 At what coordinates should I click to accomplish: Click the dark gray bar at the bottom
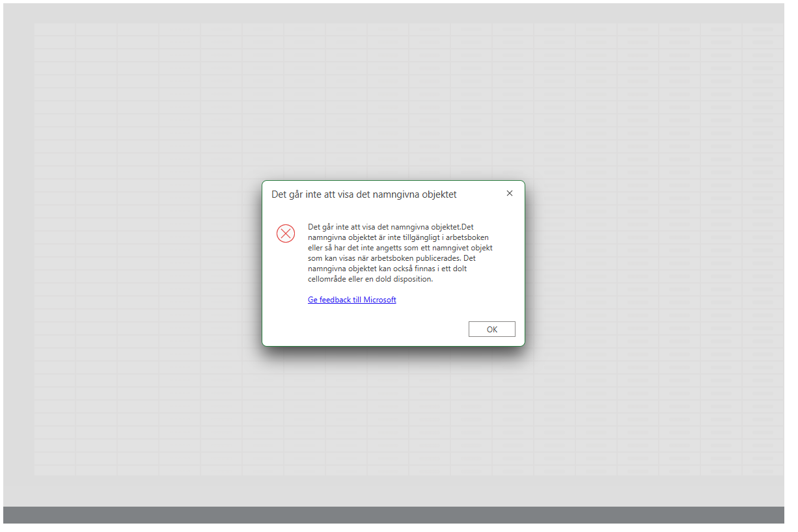coord(393,514)
